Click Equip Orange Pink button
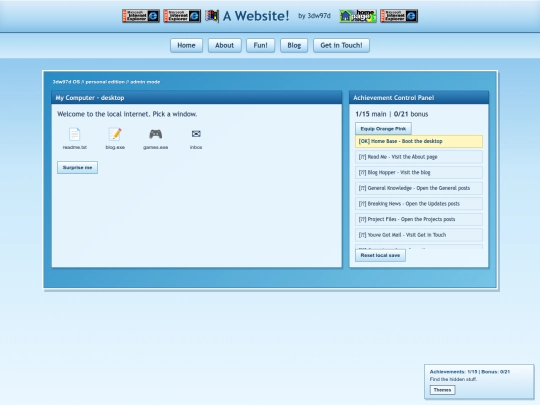The width and height of the screenshot is (540, 405). (x=383, y=128)
